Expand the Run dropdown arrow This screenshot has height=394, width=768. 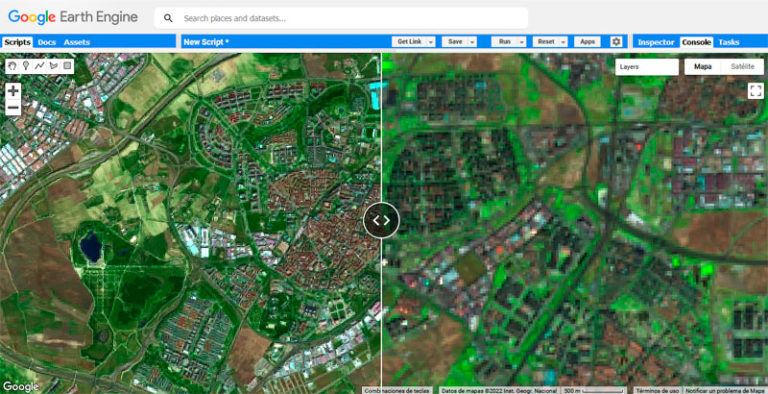[522, 42]
